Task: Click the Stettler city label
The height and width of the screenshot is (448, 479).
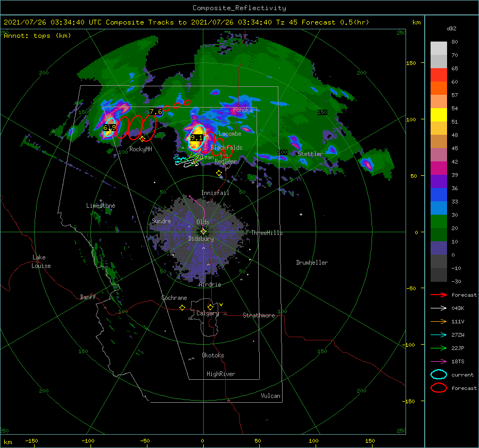Action: click(310, 154)
